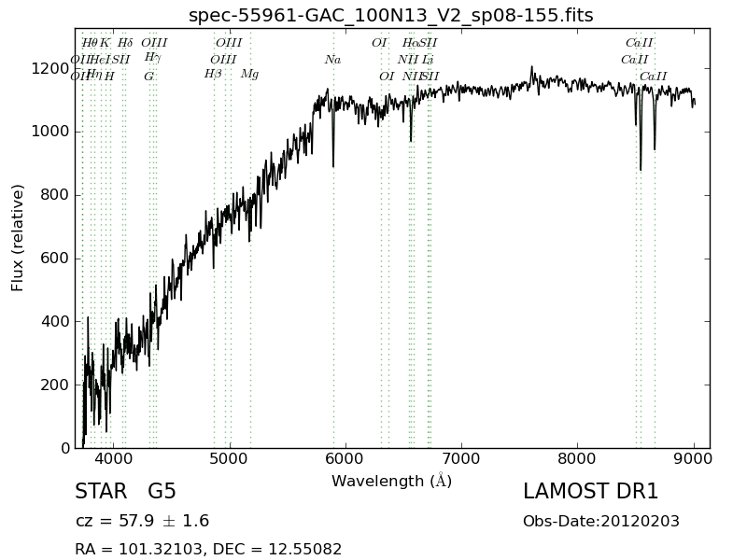Click the 'Na' spectral line label
This screenshot has width=747, height=560.
pyautogui.click(x=332, y=60)
